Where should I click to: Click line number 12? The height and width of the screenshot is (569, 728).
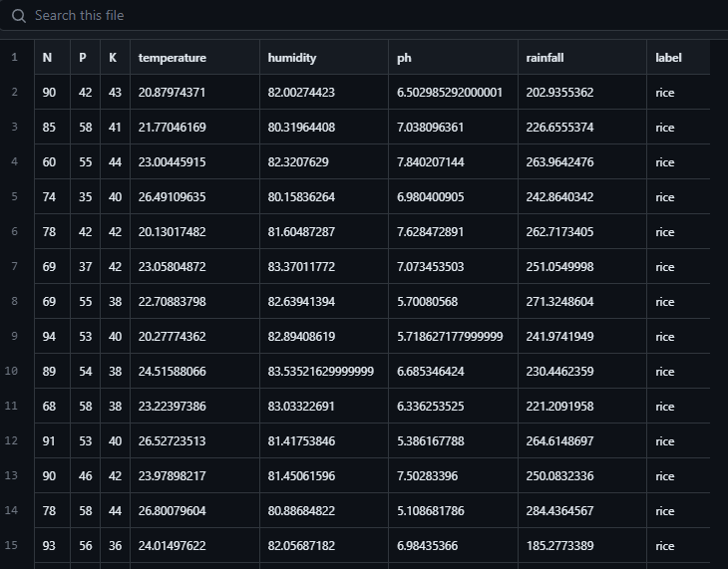coord(11,440)
